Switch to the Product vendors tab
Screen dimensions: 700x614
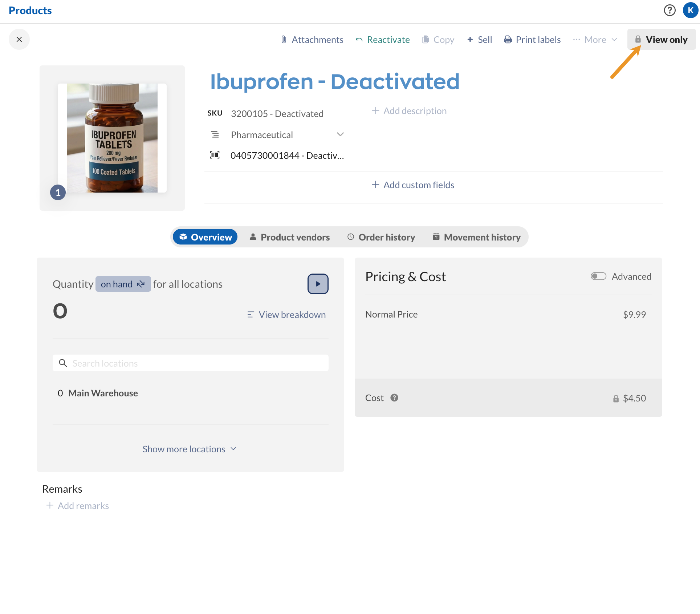(290, 237)
